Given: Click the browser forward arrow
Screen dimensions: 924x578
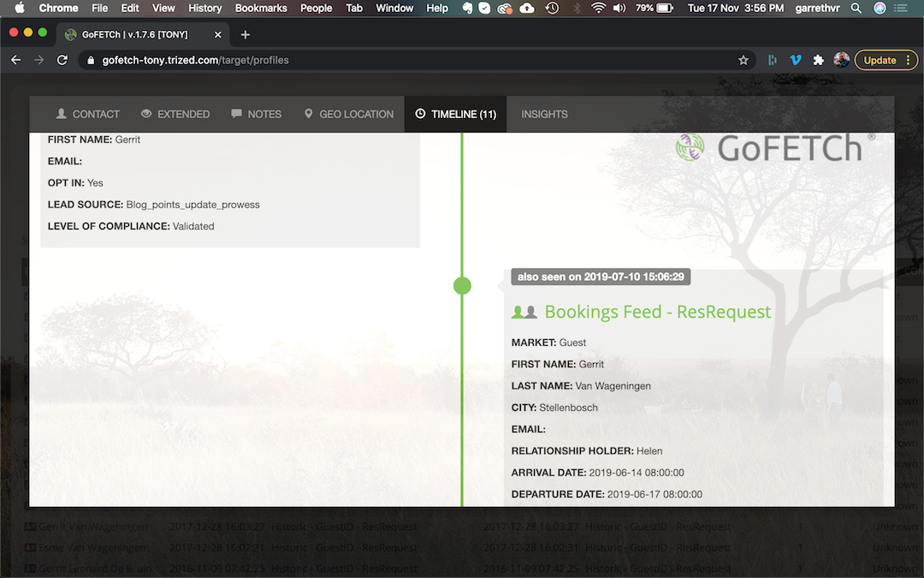Looking at the screenshot, I should (x=38, y=60).
